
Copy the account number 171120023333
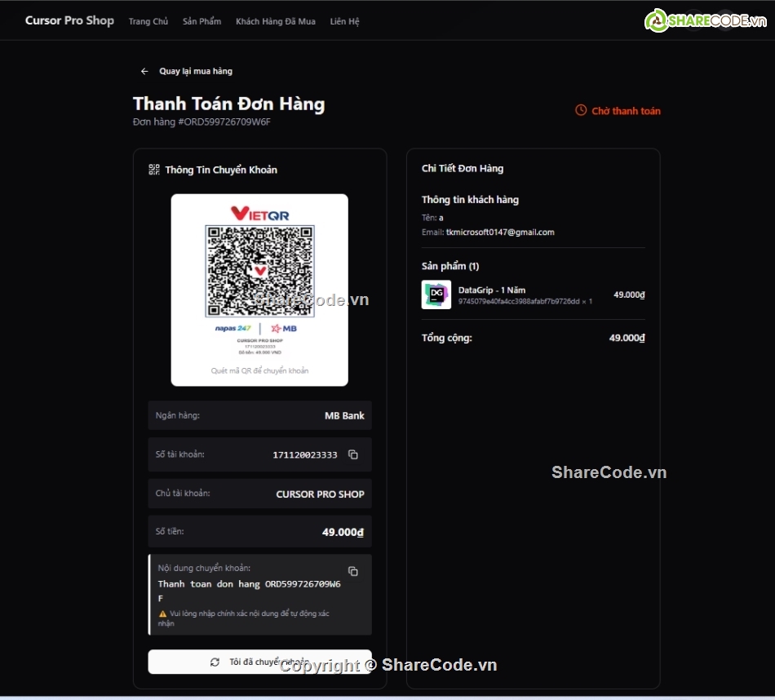(353, 454)
